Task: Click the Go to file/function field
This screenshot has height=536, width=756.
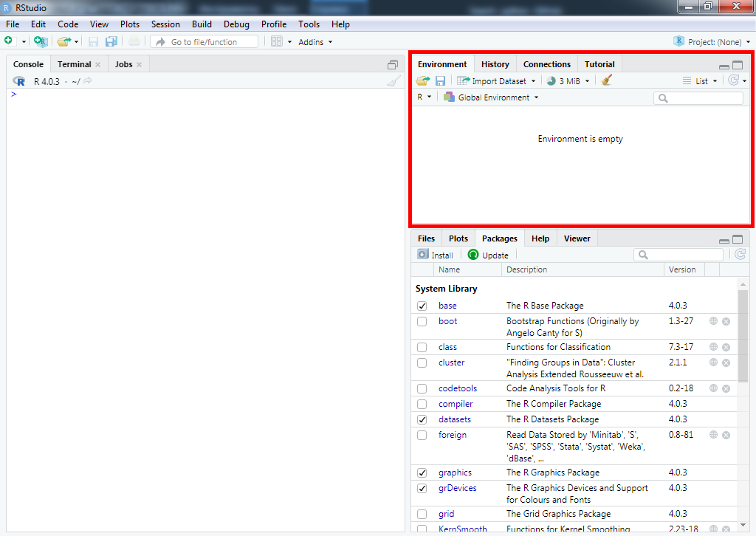Action: pyautogui.click(x=205, y=42)
